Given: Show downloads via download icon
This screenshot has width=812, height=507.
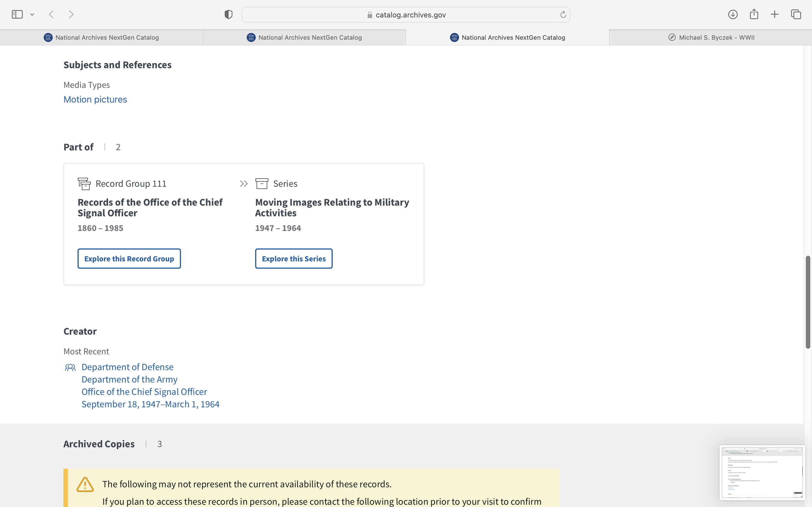Looking at the screenshot, I should (x=733, y=14).
